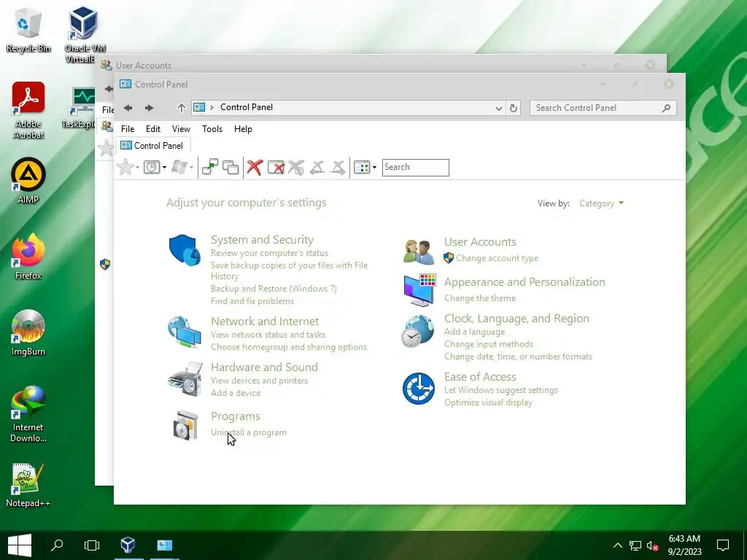Go back with the Control Panel back arrow

(128, 108)
